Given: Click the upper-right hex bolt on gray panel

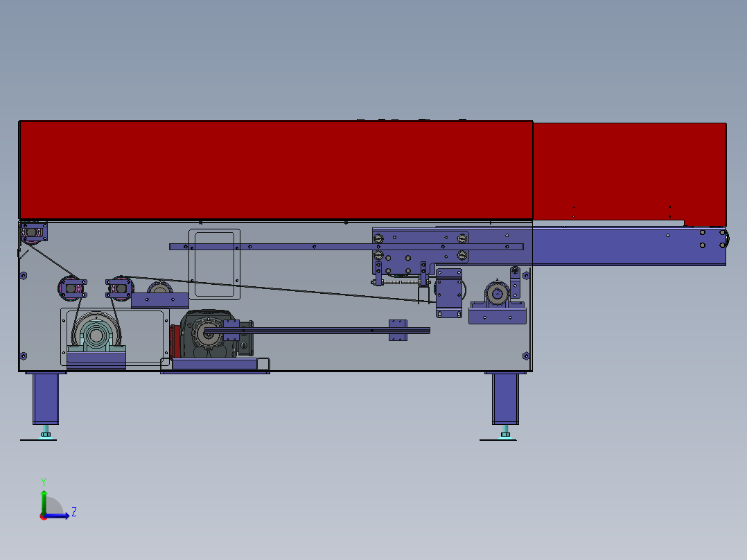Looking at the screenshot, I should pyautogui.click(x=526, y=275).
